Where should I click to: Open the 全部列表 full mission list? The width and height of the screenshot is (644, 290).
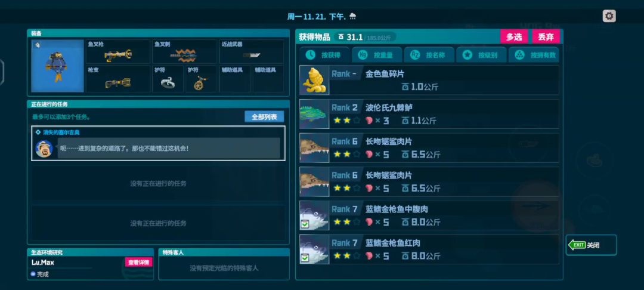point(264,117)
